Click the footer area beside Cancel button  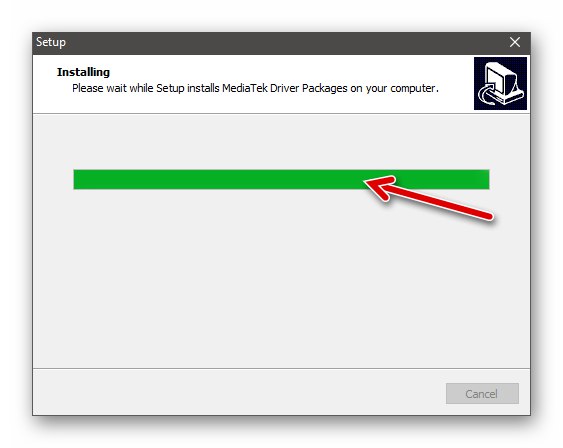(239, 392)
